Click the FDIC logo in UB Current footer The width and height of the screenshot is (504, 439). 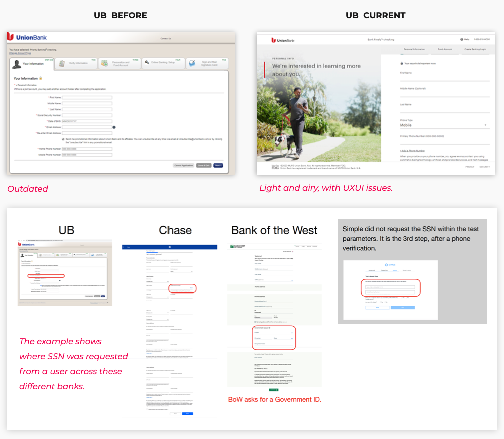[275, 167]
